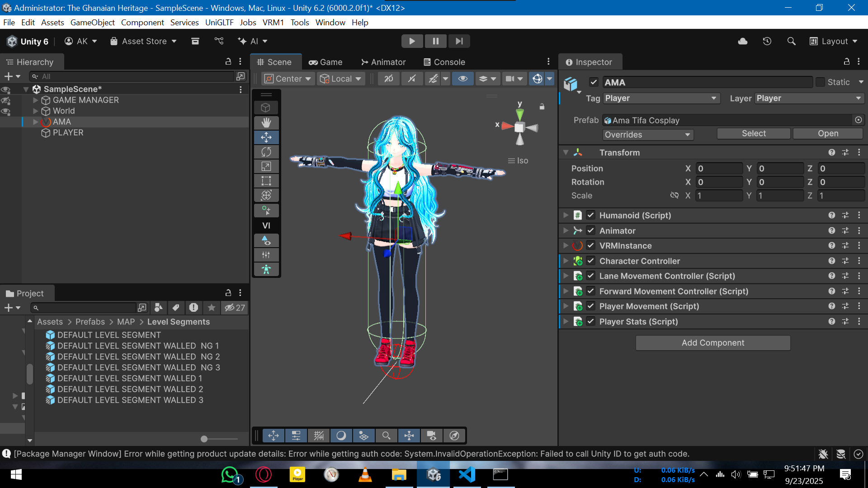This screenshot has height=488, width=868.
Task: Select the Scale tool
Action: point(266,166)
